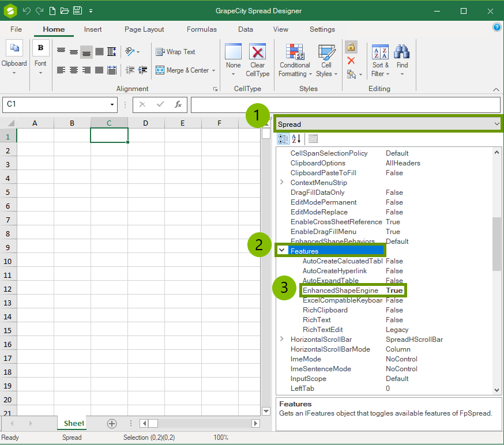Apply vertical justify alignment with vertical-lines icon

[99, 51]
